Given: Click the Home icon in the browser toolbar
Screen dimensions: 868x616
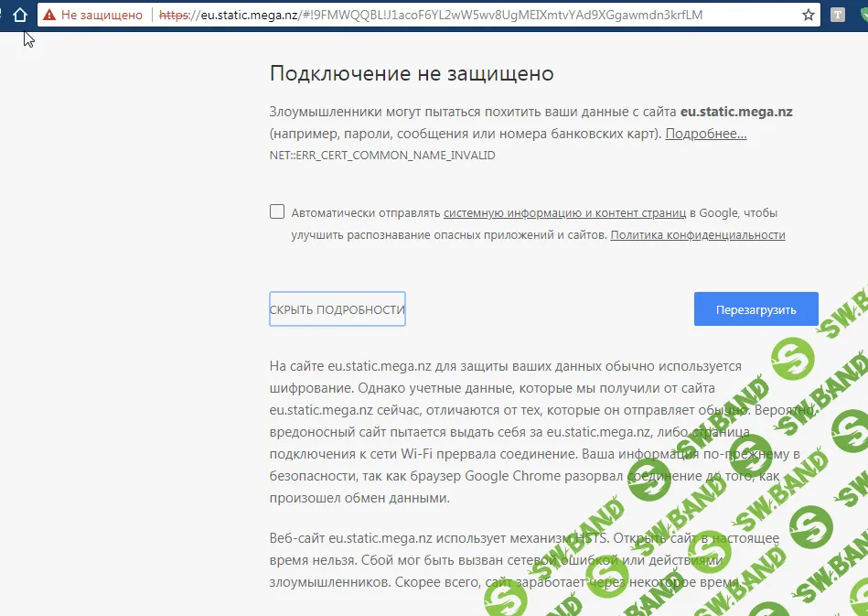Looking at the screenshot, I should (20, 15).
